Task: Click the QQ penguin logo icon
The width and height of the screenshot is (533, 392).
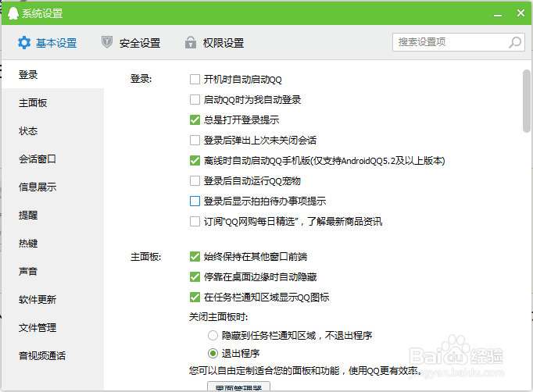Action: pos(13,13)
